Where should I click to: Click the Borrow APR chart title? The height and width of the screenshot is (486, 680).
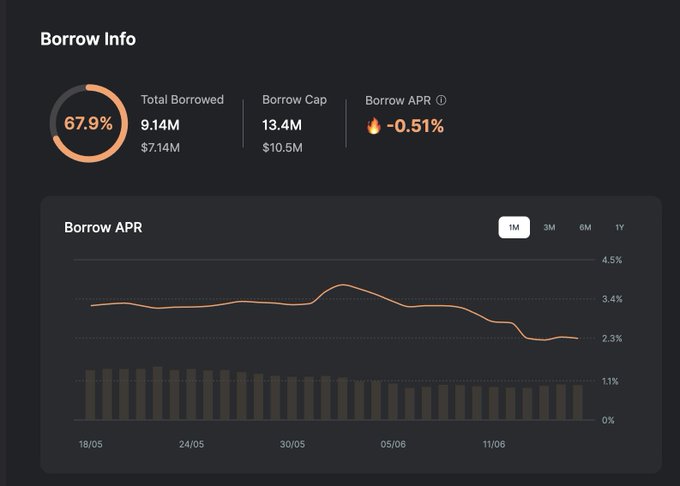point(103,227)
